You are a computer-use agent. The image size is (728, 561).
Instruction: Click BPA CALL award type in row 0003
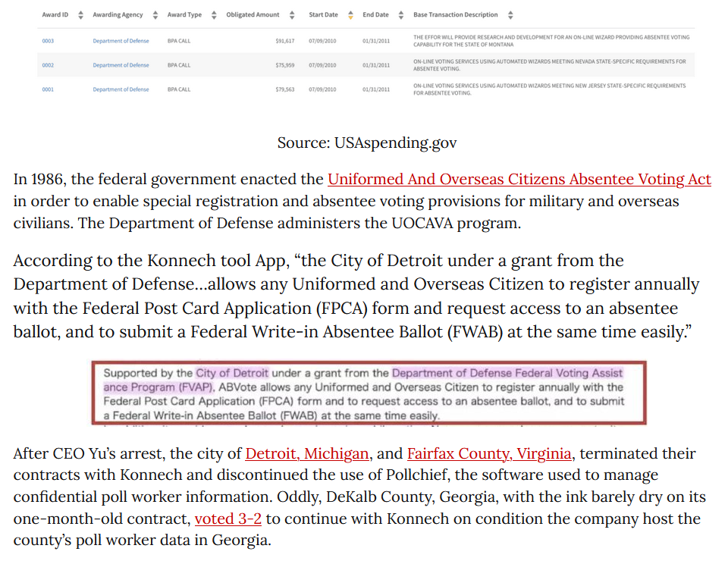179,41
